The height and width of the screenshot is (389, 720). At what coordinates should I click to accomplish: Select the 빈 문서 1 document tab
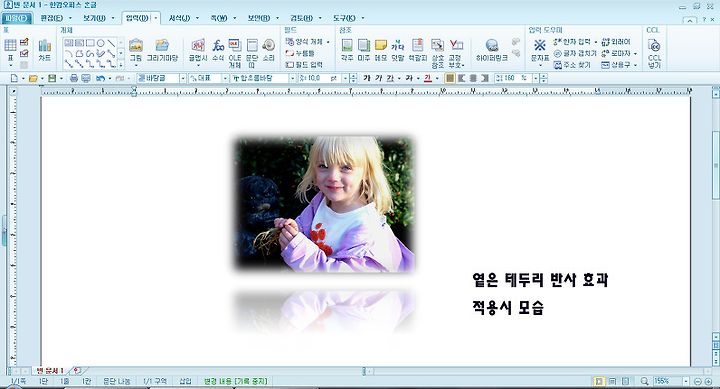[50, 370]
